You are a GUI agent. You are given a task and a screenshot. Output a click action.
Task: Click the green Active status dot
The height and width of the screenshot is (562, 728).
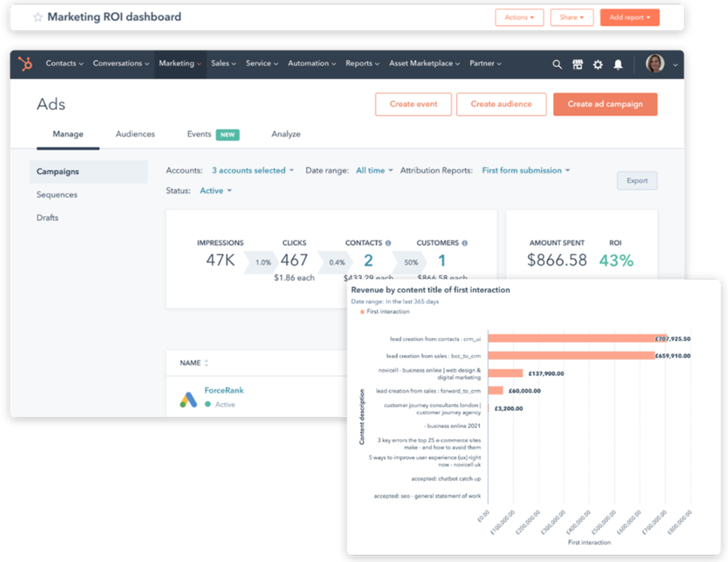tap(208, 404)
